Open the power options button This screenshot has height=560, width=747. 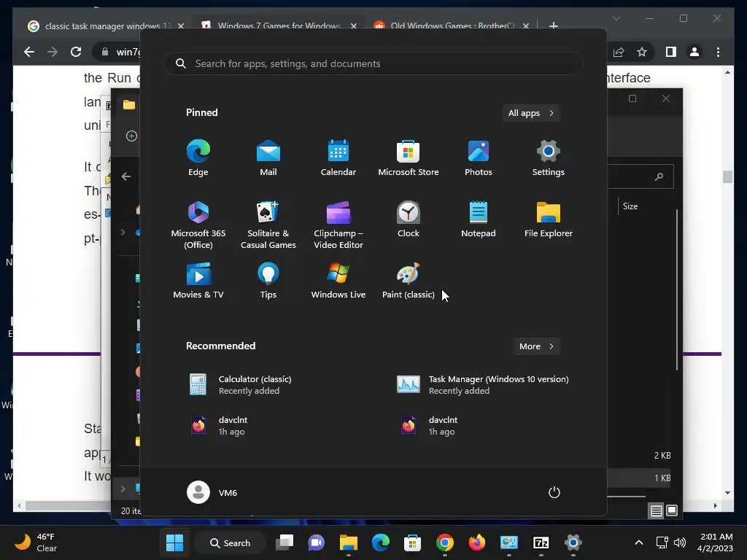[x=554, y=492]
